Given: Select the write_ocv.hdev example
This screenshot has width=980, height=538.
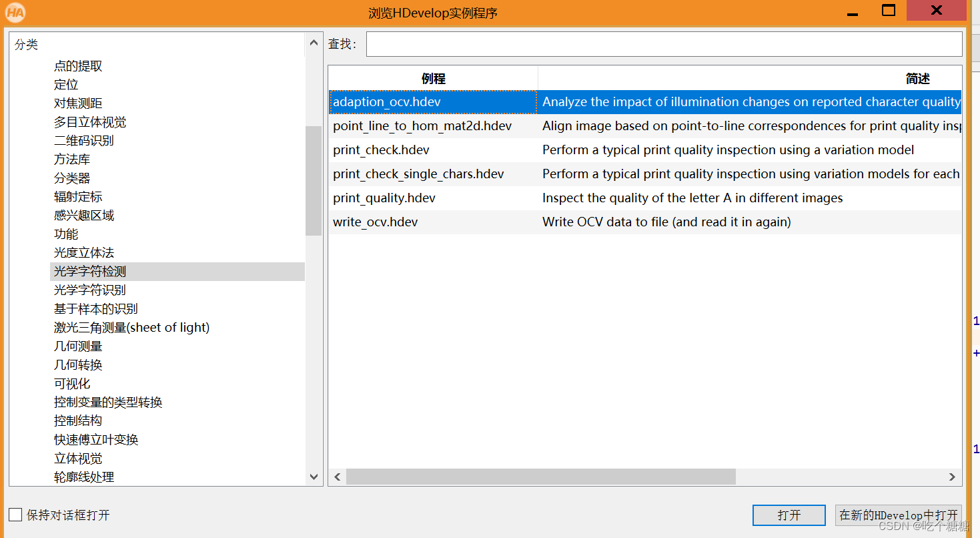Looking at the screenshot, I should [x=376, y=222].
